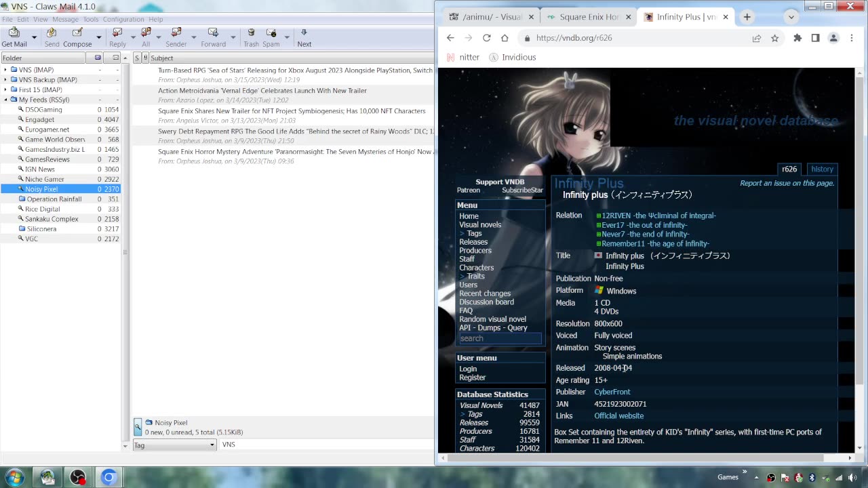Expand the VNS Backup (IMAP) folder

click(5, 80)
